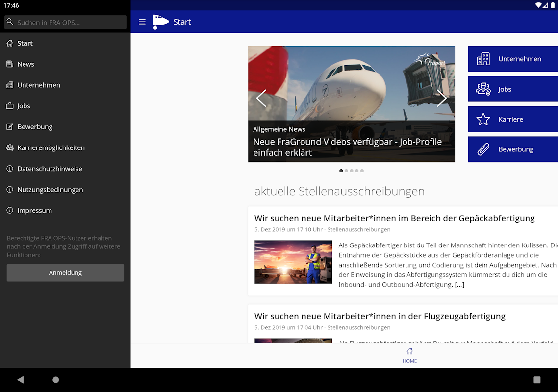
Task: Click the 'Start' title in header
Action: pyautogui.click(x=182, y=22)
